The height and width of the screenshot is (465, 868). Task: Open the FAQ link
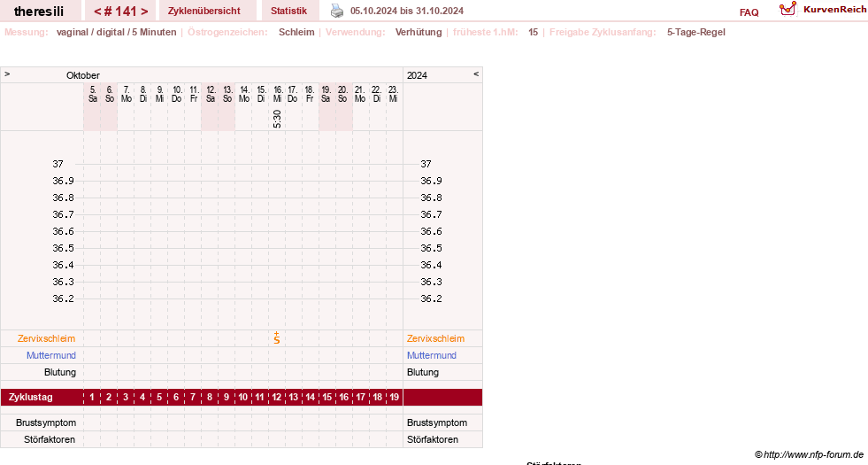(749, 12)
